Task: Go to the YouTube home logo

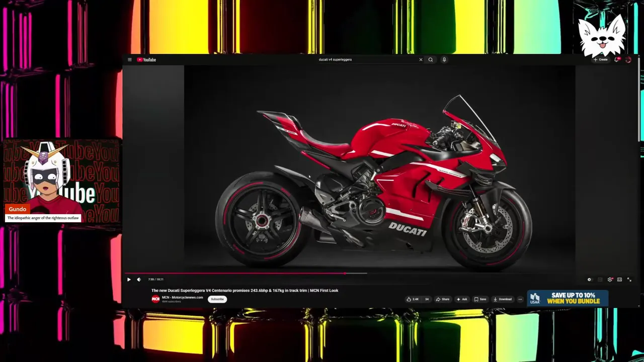Action: click(146, 60)
